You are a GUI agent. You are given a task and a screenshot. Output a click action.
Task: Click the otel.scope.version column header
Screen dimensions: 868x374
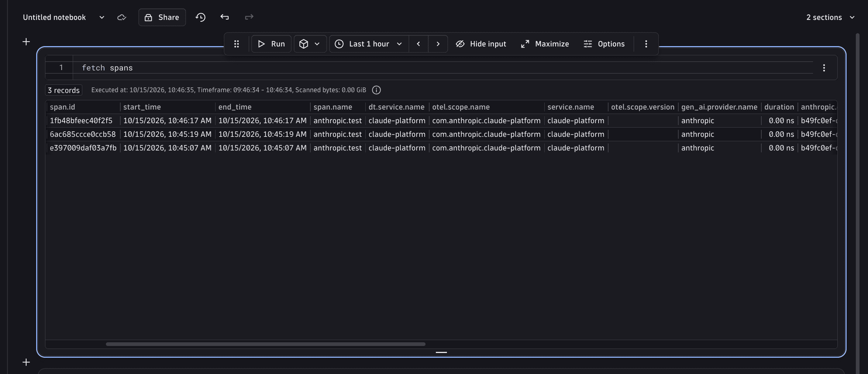(643, 107)
